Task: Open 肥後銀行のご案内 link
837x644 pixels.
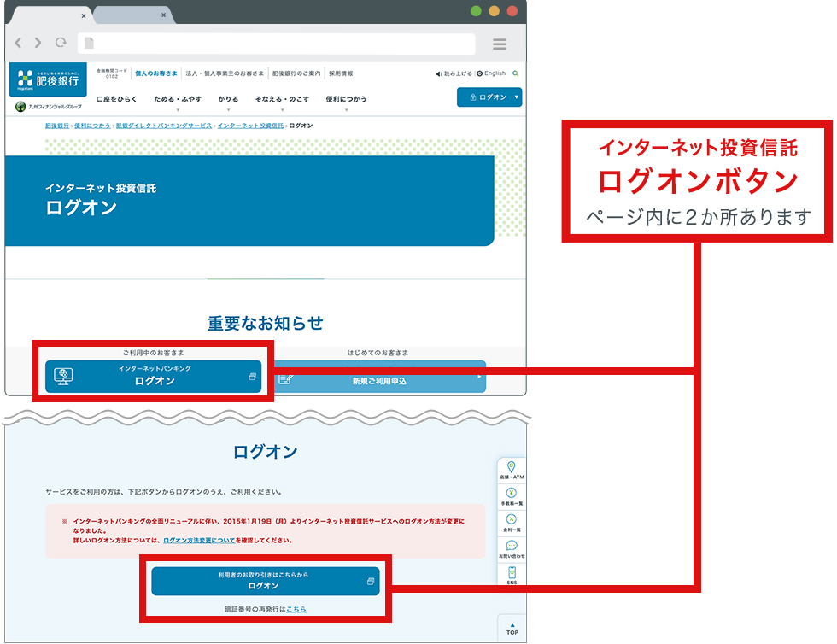Action: point(296,73)
